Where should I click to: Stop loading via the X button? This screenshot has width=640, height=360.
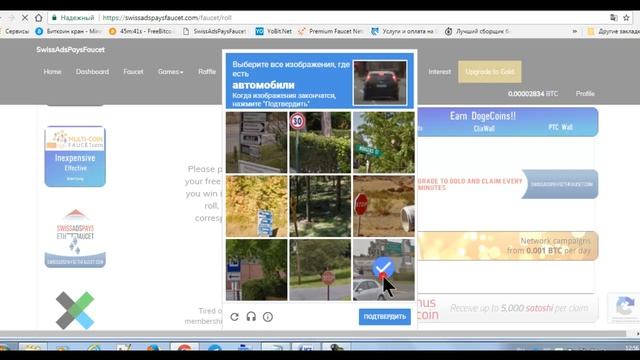tap(24, 18)
